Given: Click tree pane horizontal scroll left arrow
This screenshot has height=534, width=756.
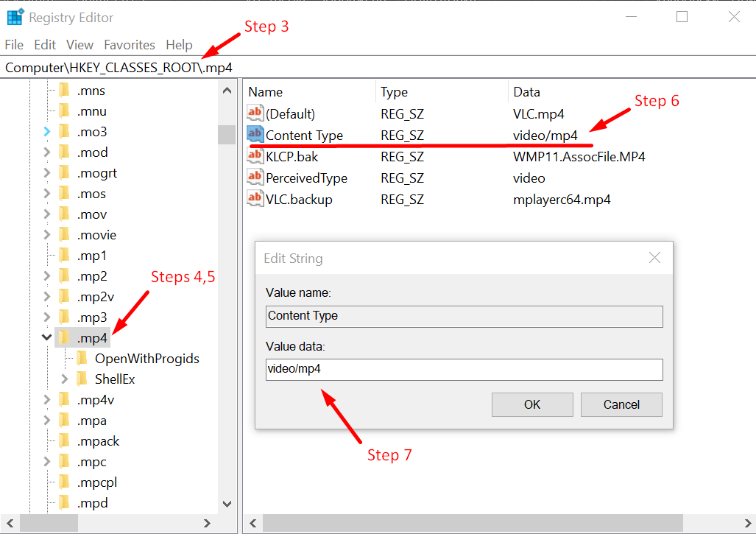Looking at the screenshot, I should pos(10,523).
